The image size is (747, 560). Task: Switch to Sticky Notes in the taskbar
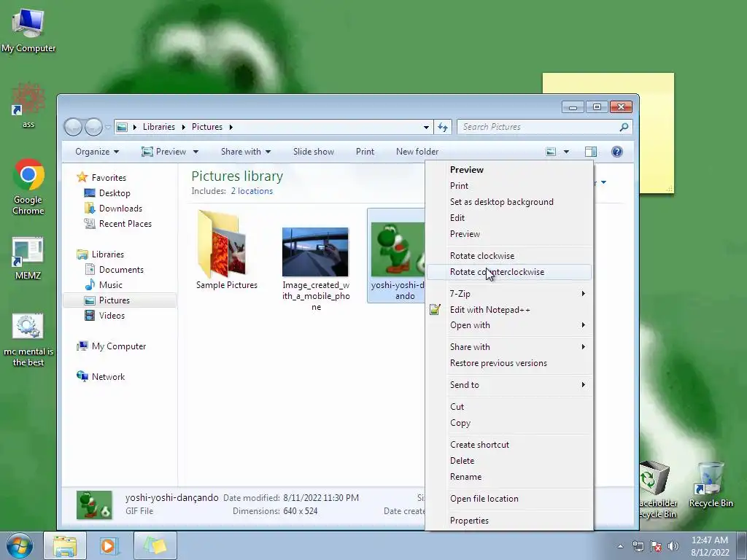tap(155, 545)
